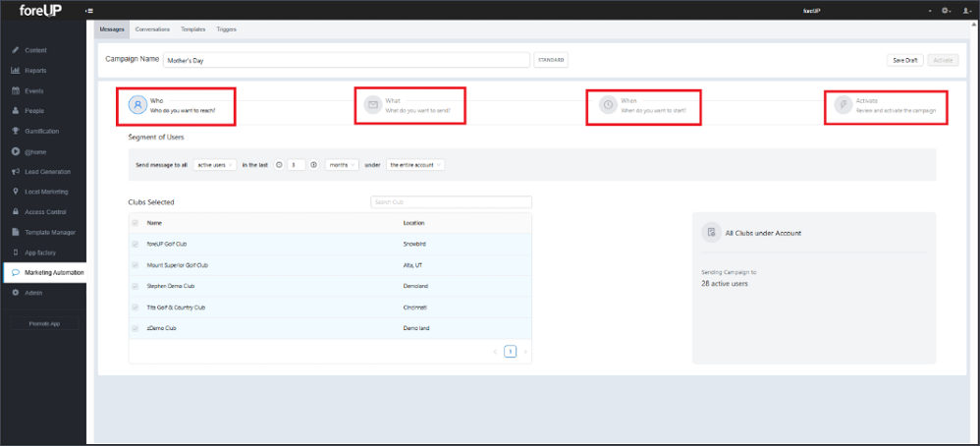Click the Activate step lightning icon
Viewport: 980px width, 446px height.
pos(843,104)
